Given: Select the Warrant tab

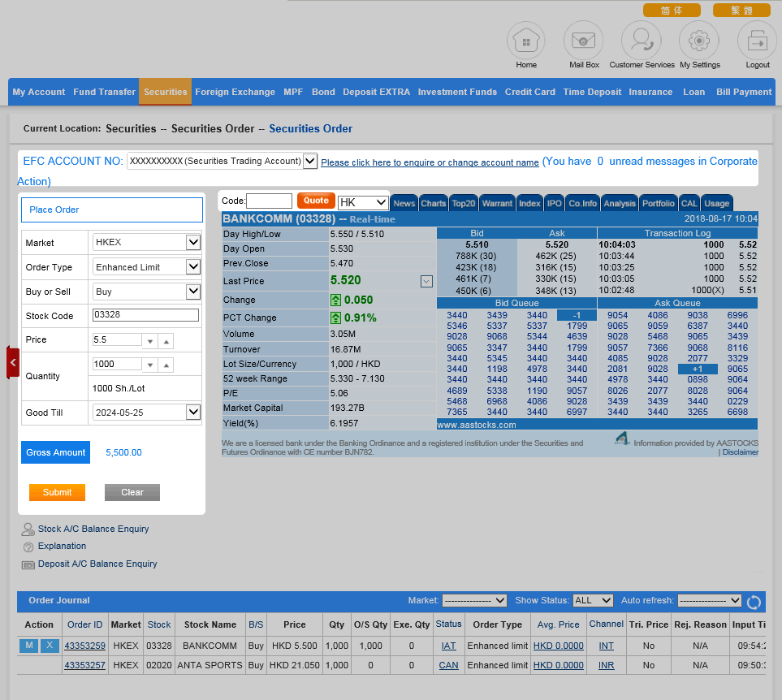Looking at the screenshot, I should click(x=496, y=204).
